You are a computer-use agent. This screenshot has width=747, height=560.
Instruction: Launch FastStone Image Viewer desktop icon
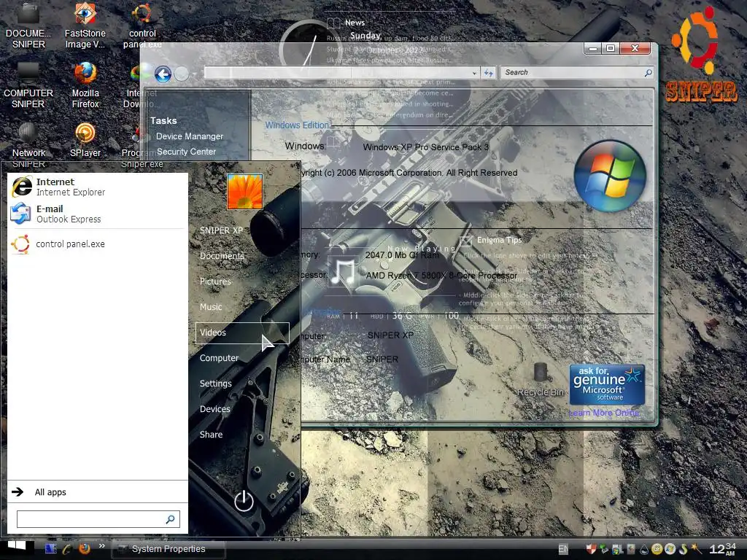85,26
